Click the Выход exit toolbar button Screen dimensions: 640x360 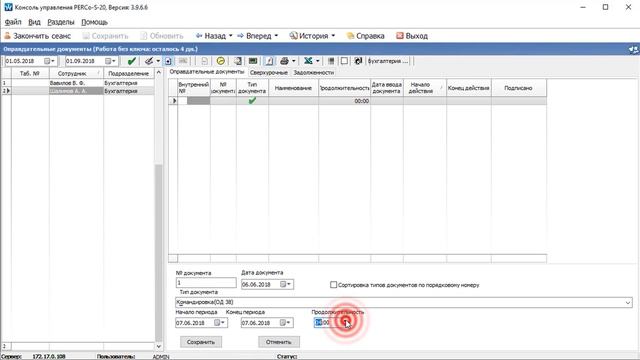(412, 36)
